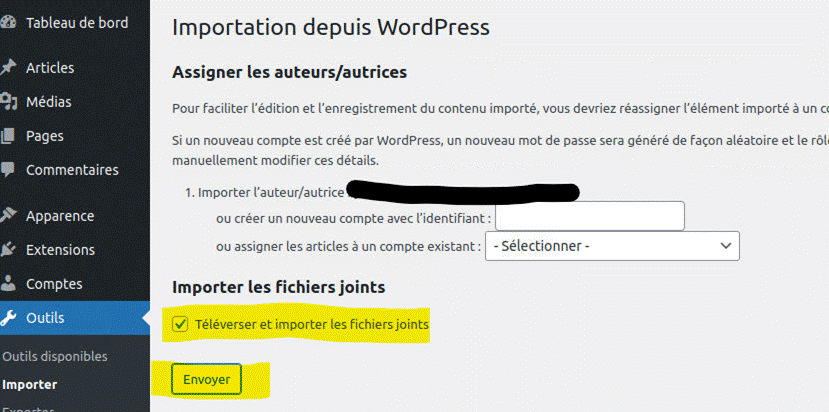
Task: Click the Importation depuis WordPress heading
Action: (x=331, y=28)
